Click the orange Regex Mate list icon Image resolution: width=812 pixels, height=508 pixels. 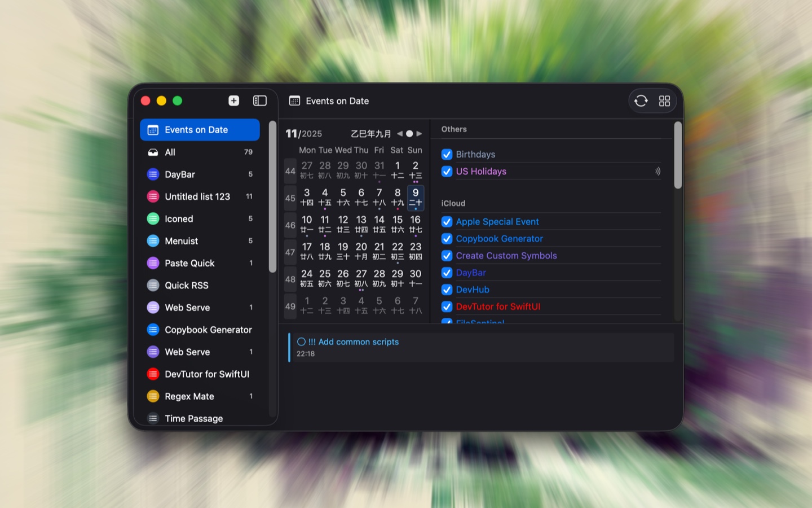pos(153,396)
